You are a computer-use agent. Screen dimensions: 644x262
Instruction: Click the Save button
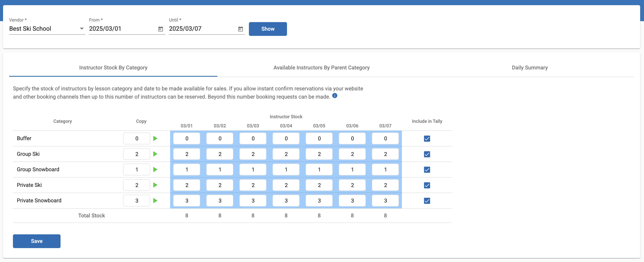37,241
